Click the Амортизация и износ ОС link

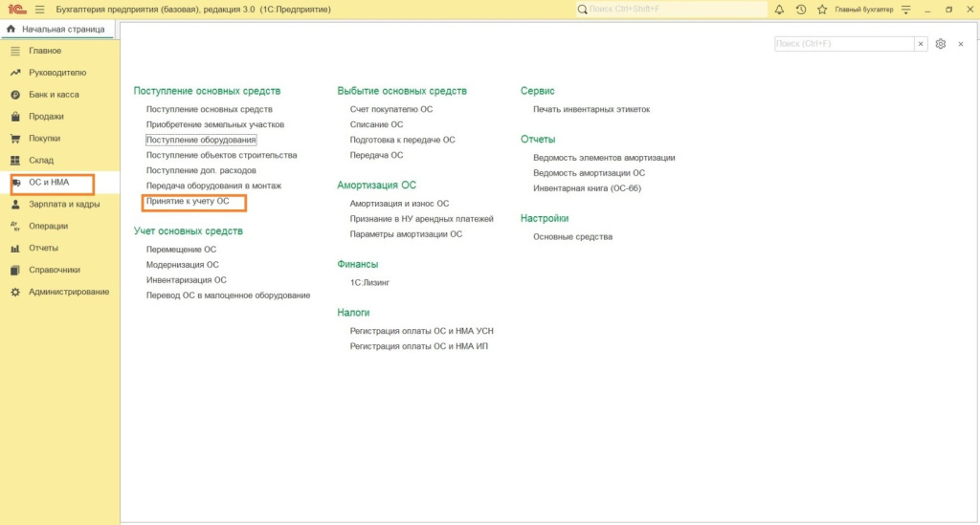coord(399,204)
